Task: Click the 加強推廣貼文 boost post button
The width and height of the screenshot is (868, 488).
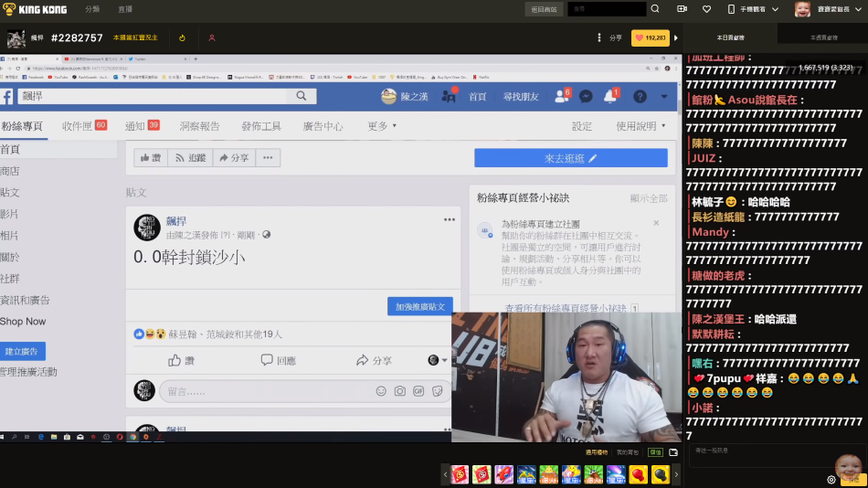Action: pos(419,306)
